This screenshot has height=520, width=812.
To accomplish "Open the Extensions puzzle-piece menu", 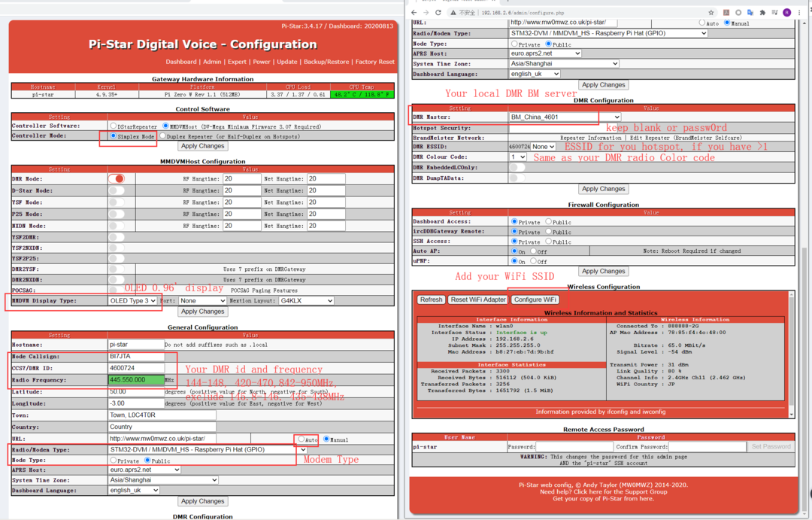I will 762,13.
